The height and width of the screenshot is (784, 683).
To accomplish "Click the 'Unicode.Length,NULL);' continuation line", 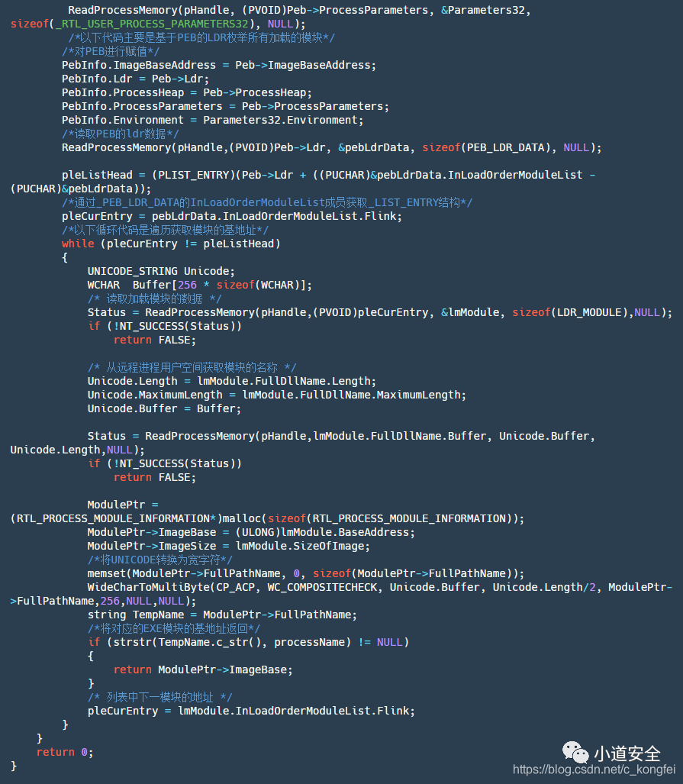I will point(78,450).
